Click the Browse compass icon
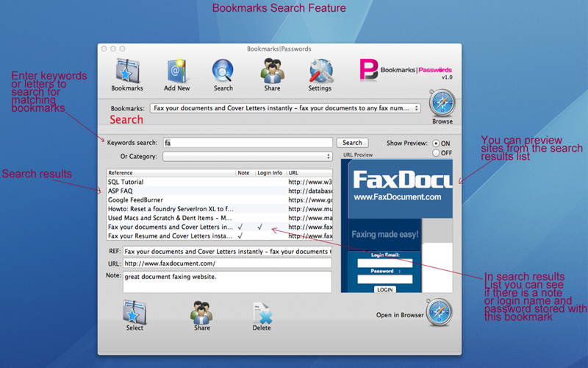The image size is (588, 368). (442, 103)
